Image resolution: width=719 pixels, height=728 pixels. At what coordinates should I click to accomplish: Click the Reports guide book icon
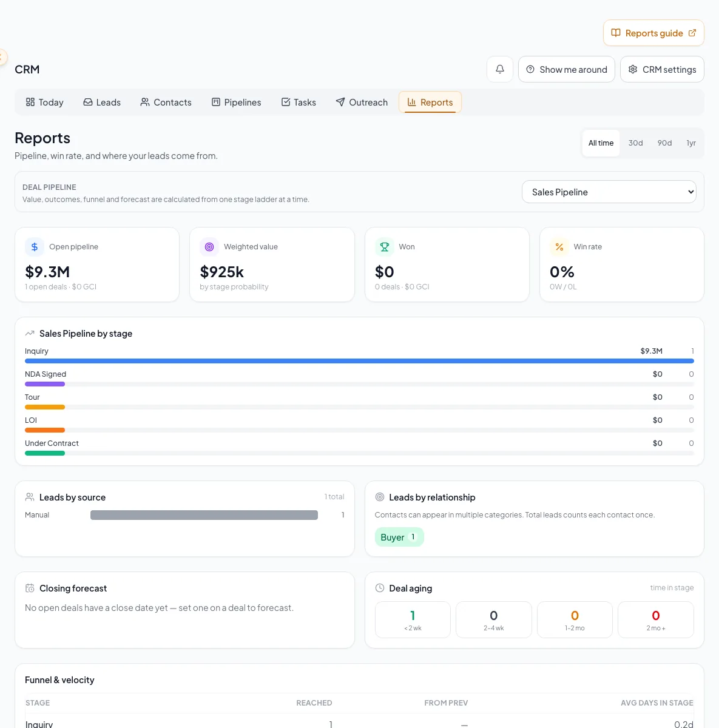tap(616, 33)
